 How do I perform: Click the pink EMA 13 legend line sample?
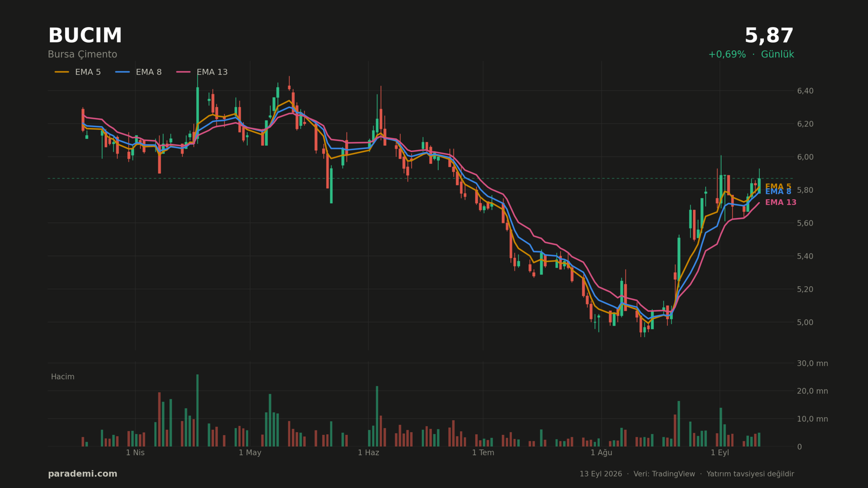(x=183, y=72)
